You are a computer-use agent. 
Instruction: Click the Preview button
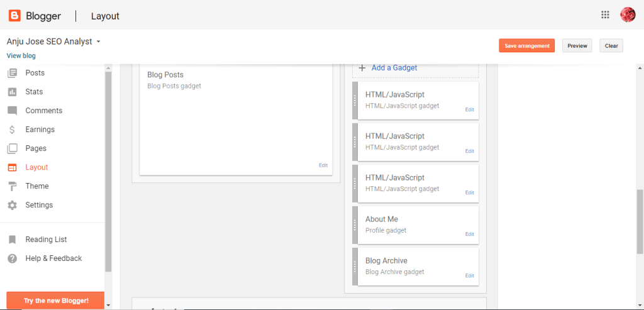(x=577, y=46)
